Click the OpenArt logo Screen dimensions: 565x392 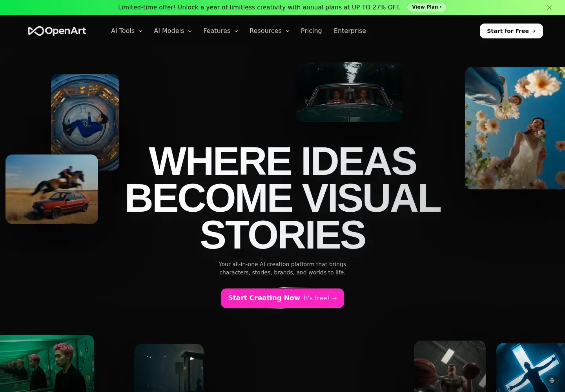(57, 31)
